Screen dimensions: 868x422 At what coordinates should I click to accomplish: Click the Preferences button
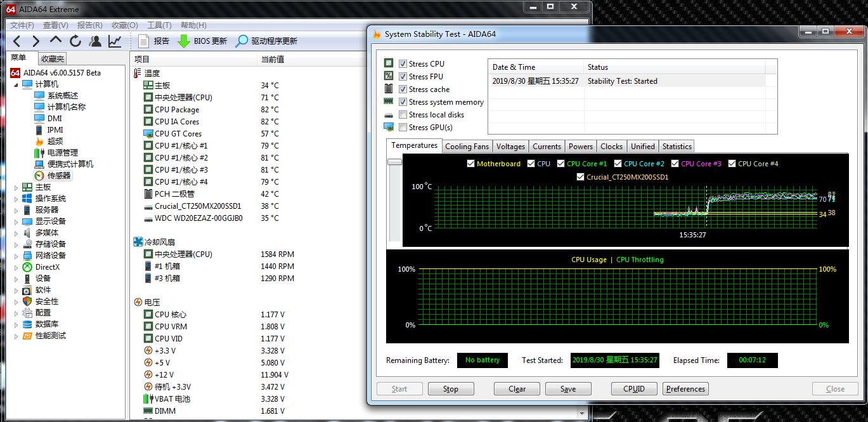685,389
